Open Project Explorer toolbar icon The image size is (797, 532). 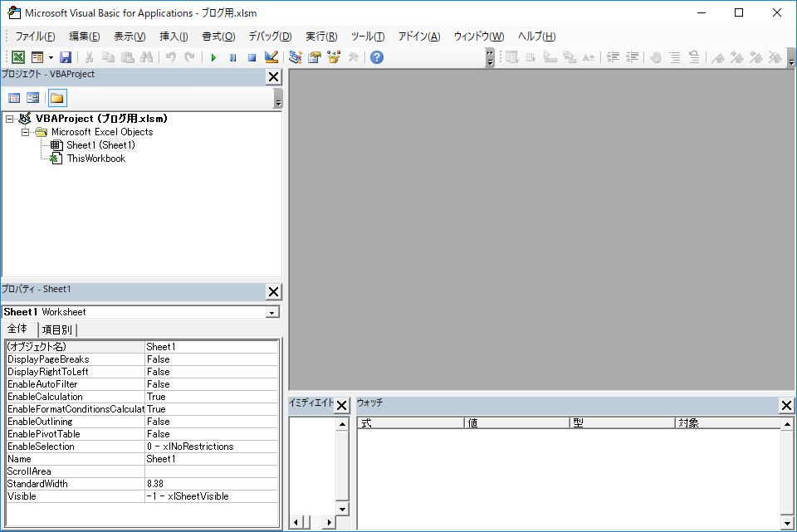pyautogui.click(x=296, y=57)
